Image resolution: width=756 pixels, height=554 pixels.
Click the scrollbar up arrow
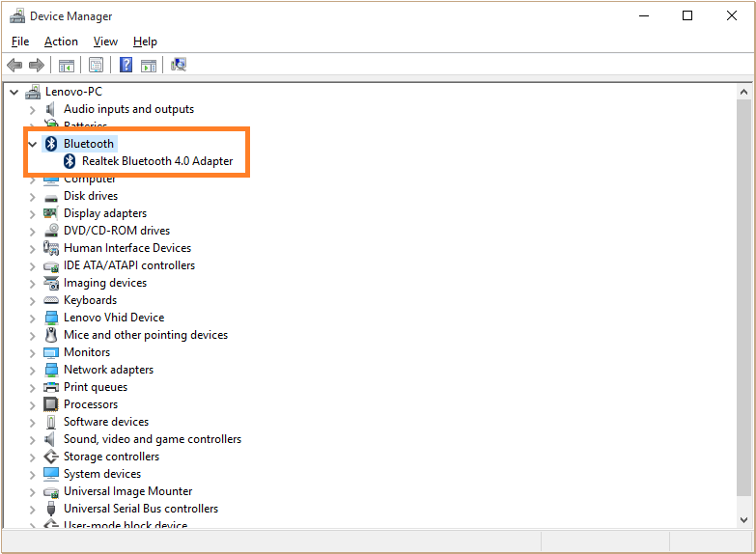pyautogui.click(x=743, y=92)
